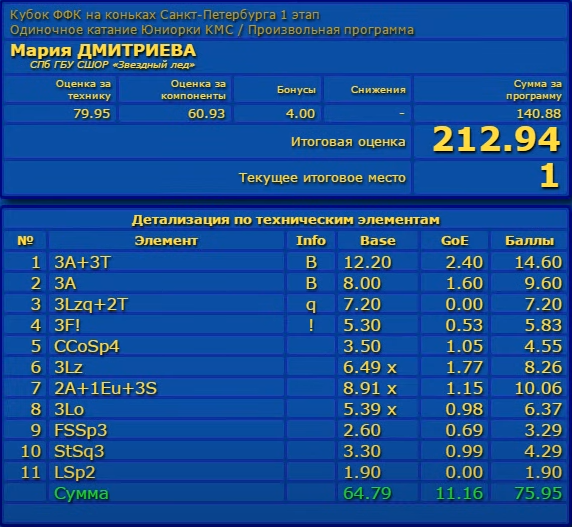Screen dimensions: 572x527
Task: Click the technical score value 79.95
Action: click(92, 114)
